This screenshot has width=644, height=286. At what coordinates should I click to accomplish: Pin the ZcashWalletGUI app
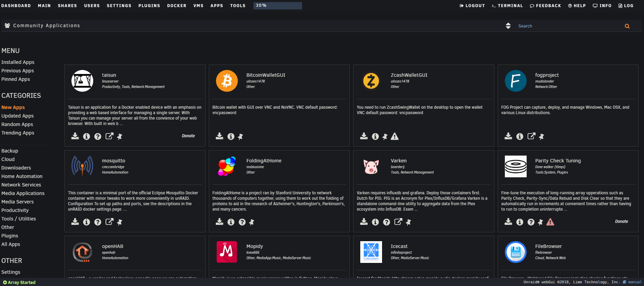tap(385, 137)
